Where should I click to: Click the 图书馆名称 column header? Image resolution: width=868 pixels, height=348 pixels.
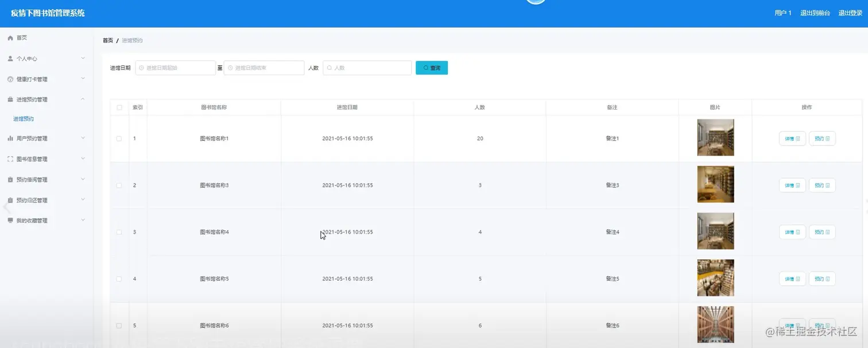214,107
